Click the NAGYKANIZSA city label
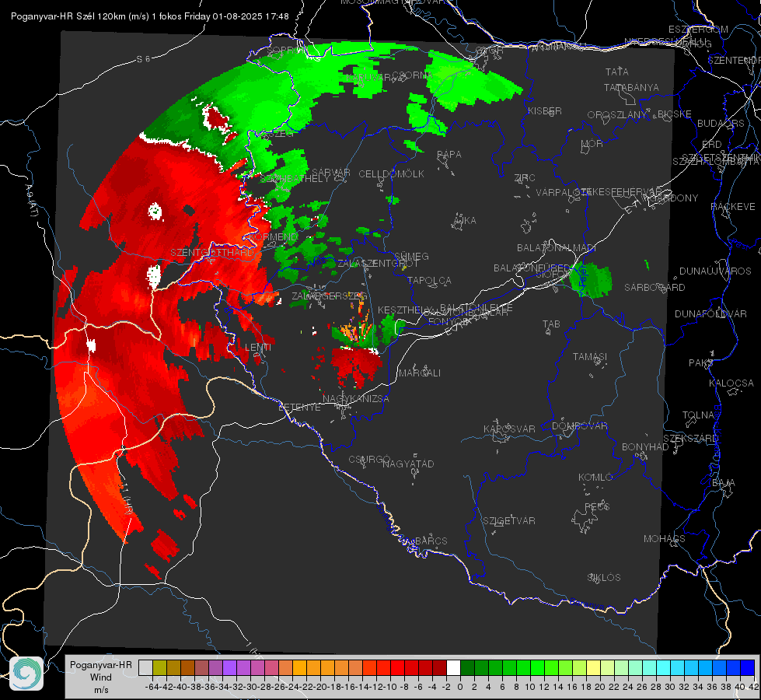The image size is (761, 700). pyautogui.click(x=356, y=399)
